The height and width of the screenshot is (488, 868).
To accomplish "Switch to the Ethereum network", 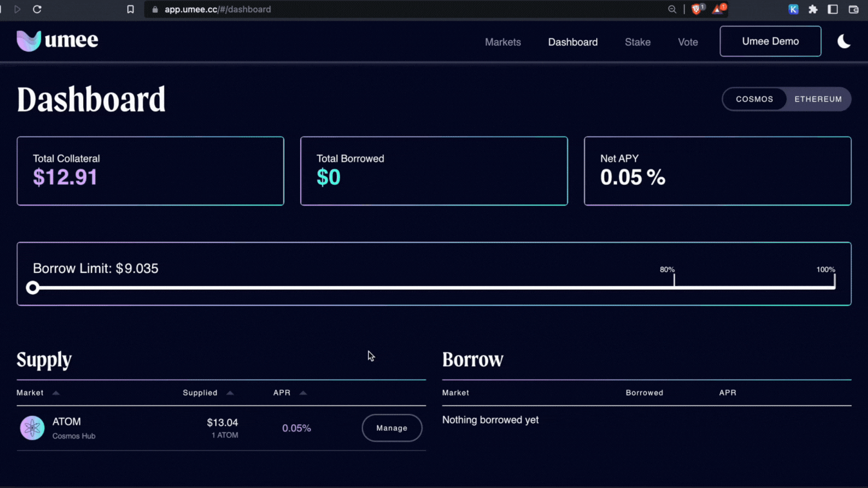I will click(x=818, y=99).
